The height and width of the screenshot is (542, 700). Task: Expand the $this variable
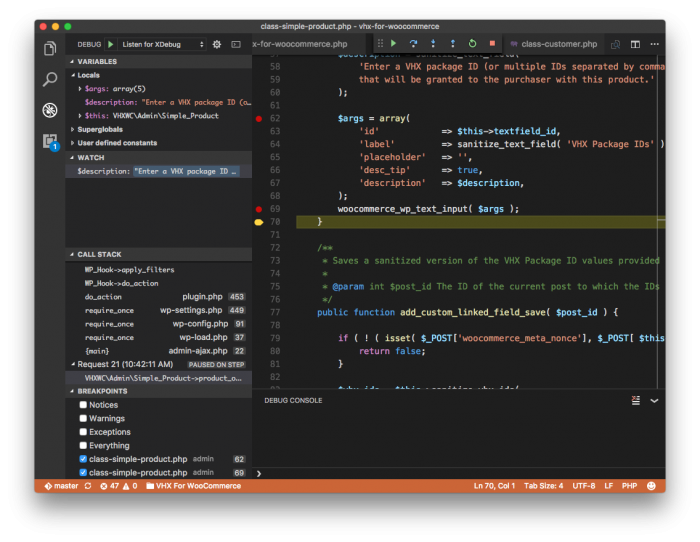80,116
